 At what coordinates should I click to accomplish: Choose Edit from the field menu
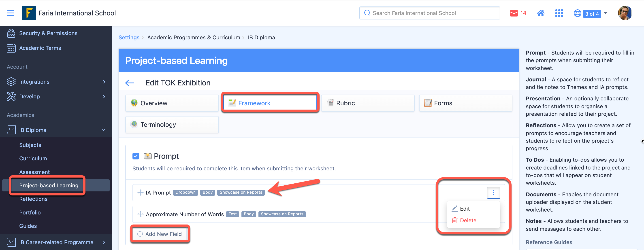coord(473,209)
